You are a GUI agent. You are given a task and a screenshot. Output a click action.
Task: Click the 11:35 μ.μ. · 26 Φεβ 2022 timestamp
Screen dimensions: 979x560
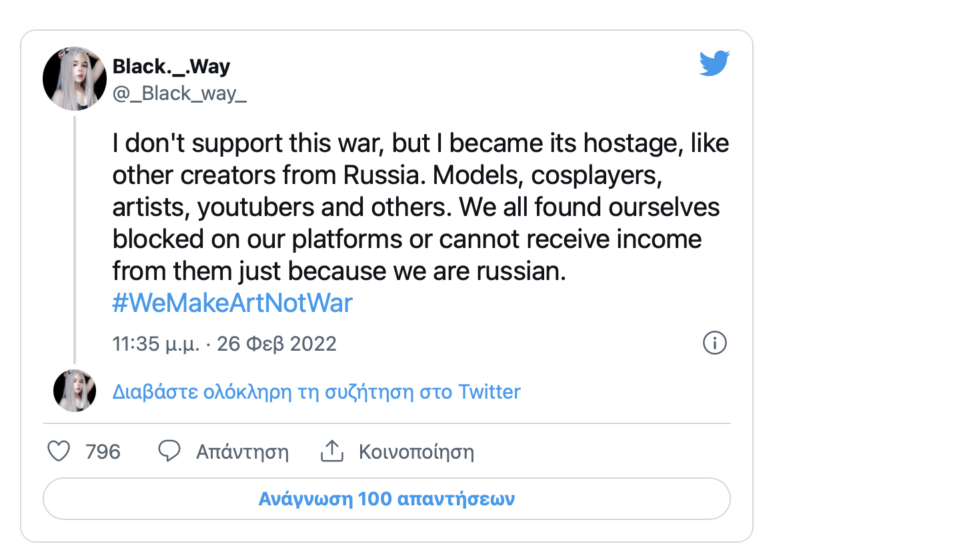pyautogui.click(x=224, y=344)
